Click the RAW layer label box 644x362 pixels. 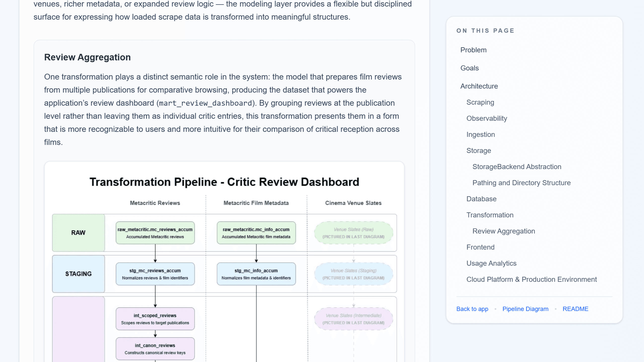(x=78, y=233)
